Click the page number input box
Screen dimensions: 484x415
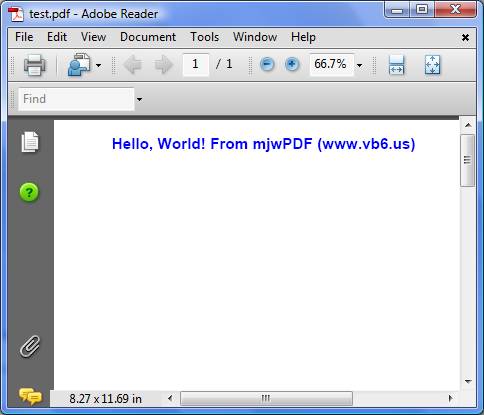(196, 64)
